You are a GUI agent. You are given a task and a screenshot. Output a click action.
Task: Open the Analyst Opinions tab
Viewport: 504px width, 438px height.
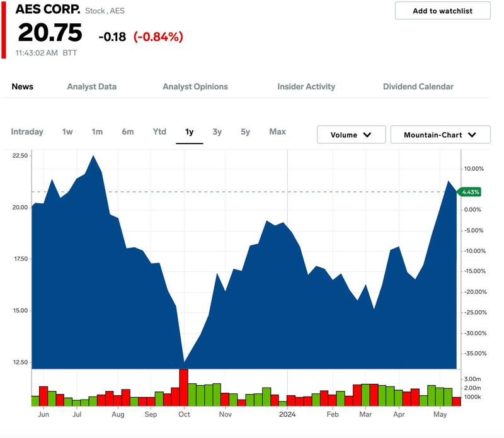tap(195, 87)
